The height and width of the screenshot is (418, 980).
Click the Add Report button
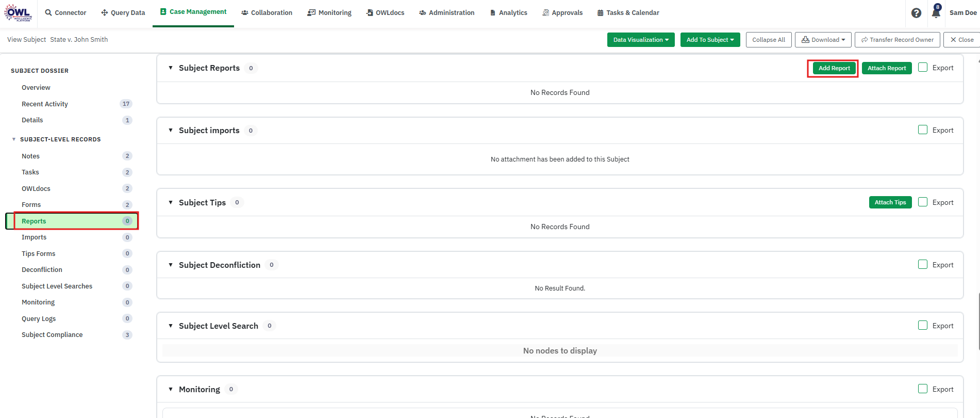834,68
